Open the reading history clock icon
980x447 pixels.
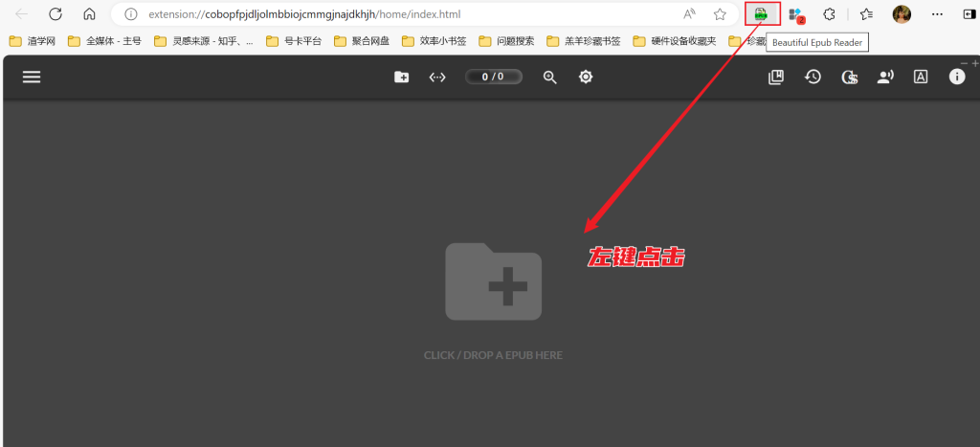pos(813,77)
